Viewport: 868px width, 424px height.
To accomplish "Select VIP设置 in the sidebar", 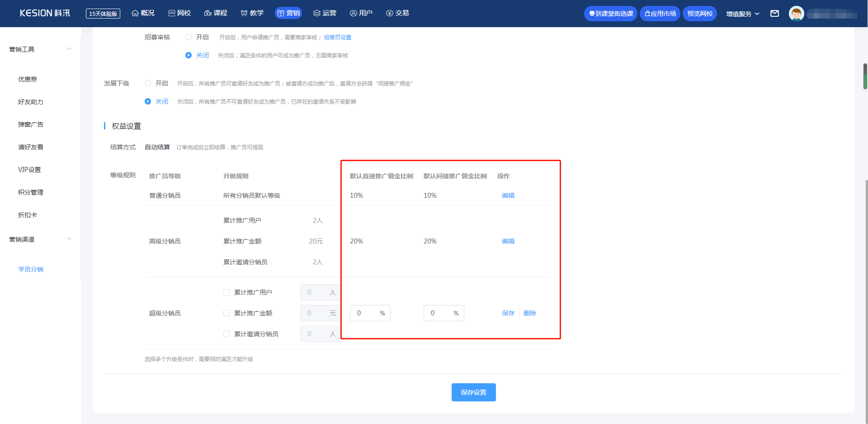I will point(29,170).
